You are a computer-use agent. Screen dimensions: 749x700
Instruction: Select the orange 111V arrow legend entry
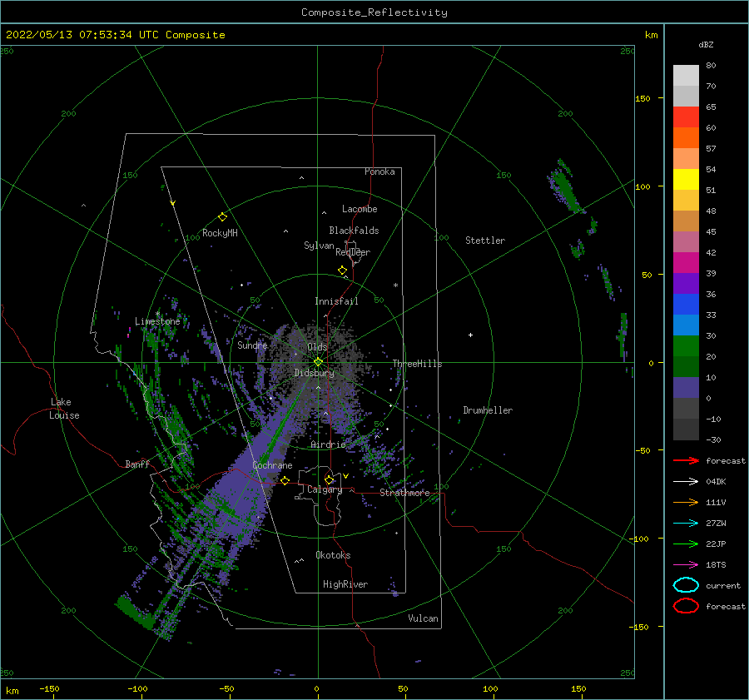[686, 502]
